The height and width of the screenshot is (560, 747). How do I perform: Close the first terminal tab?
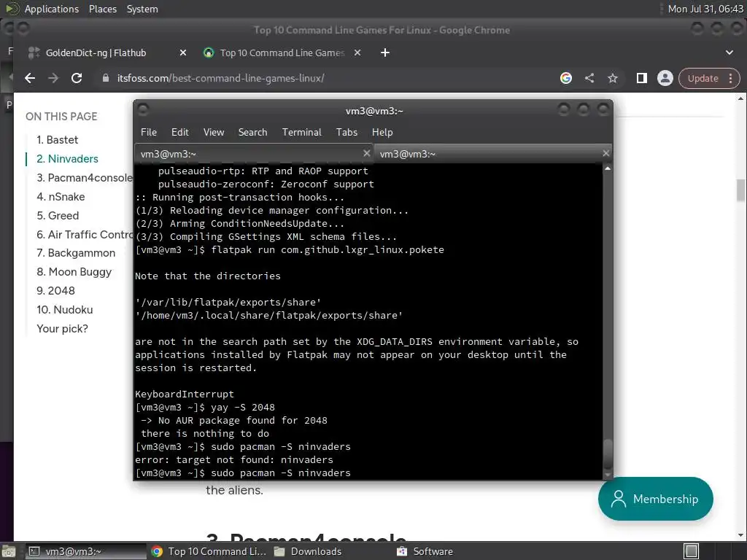(x=366, y=153)
